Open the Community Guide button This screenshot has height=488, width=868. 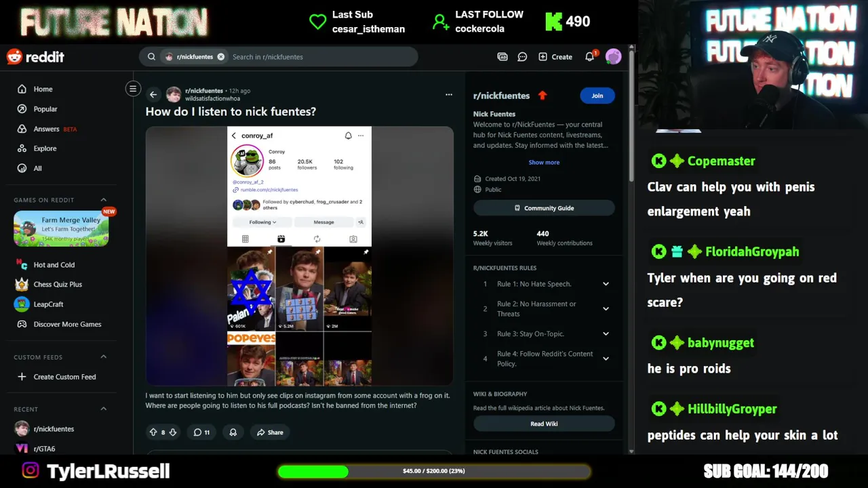(544, 208)
